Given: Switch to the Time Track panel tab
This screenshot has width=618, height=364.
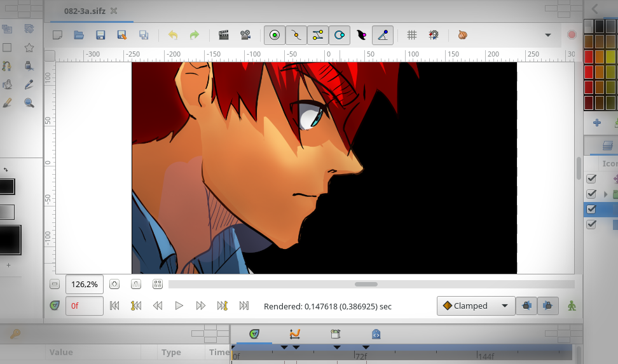Looking at the screenshot, I should click(x=254, y=334).
